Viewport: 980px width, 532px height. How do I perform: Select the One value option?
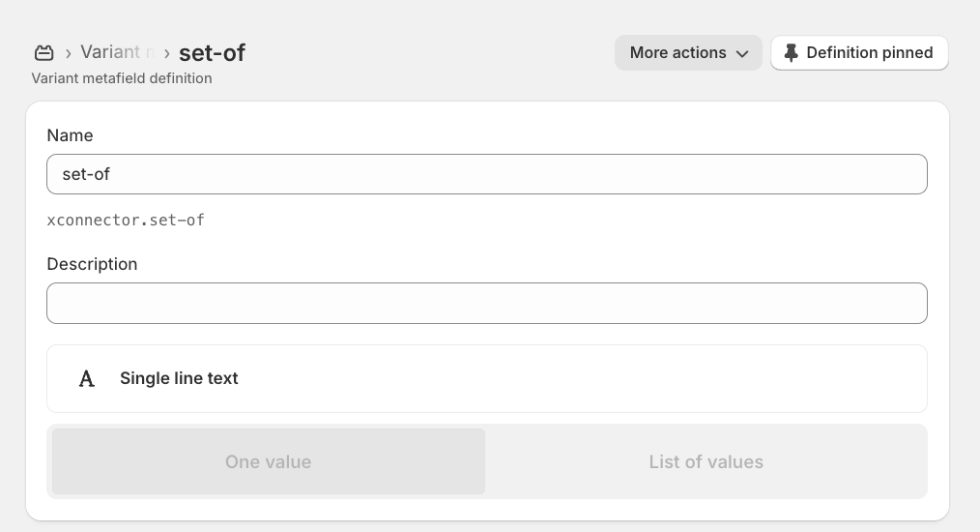268,461
